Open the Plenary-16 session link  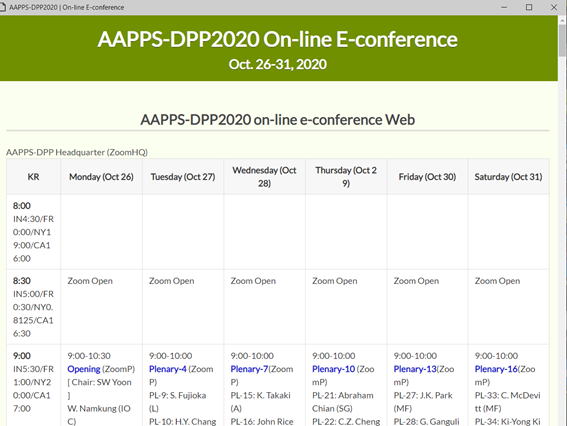tap(496, 369)
